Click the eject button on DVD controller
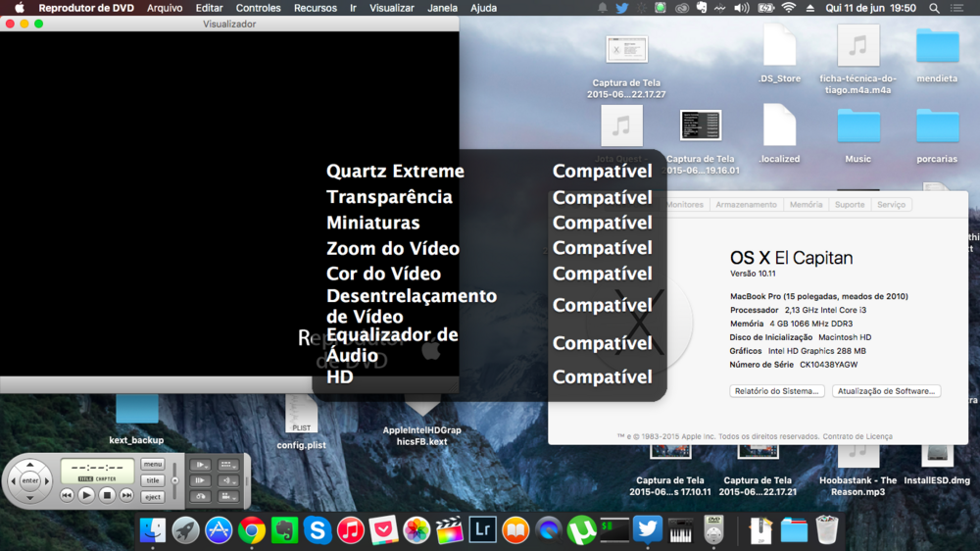 tap(153, 497)
